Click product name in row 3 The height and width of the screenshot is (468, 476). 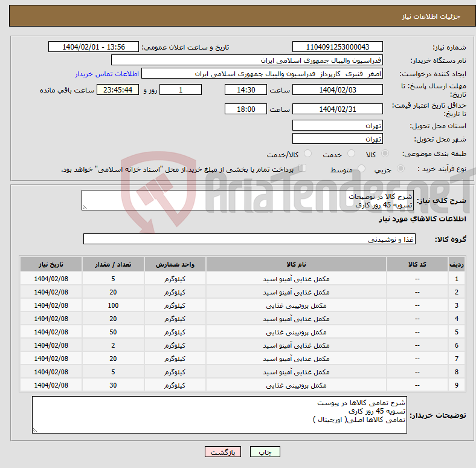(296, 305)
